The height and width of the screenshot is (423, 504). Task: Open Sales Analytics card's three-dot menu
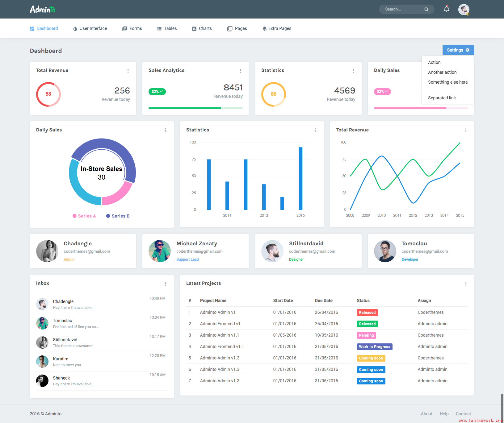241,71
